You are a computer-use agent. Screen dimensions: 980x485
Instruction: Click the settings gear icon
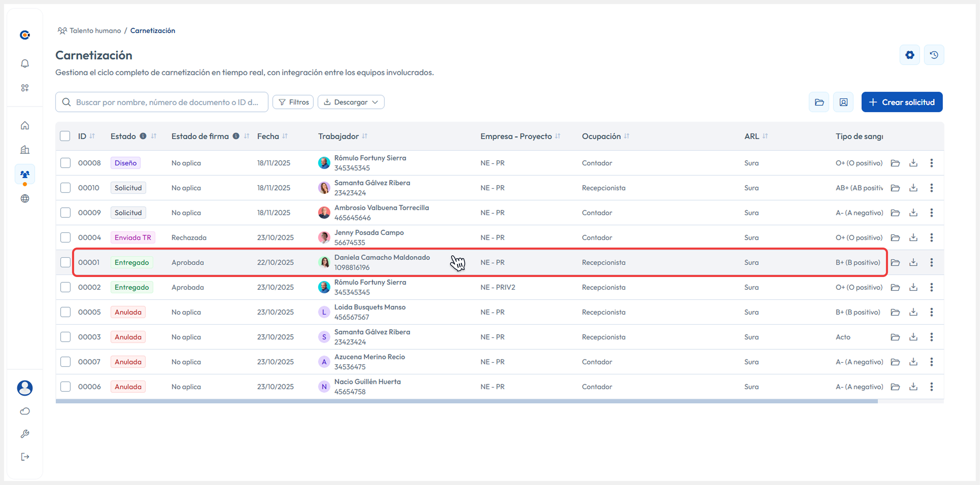(x=910, y=55)
